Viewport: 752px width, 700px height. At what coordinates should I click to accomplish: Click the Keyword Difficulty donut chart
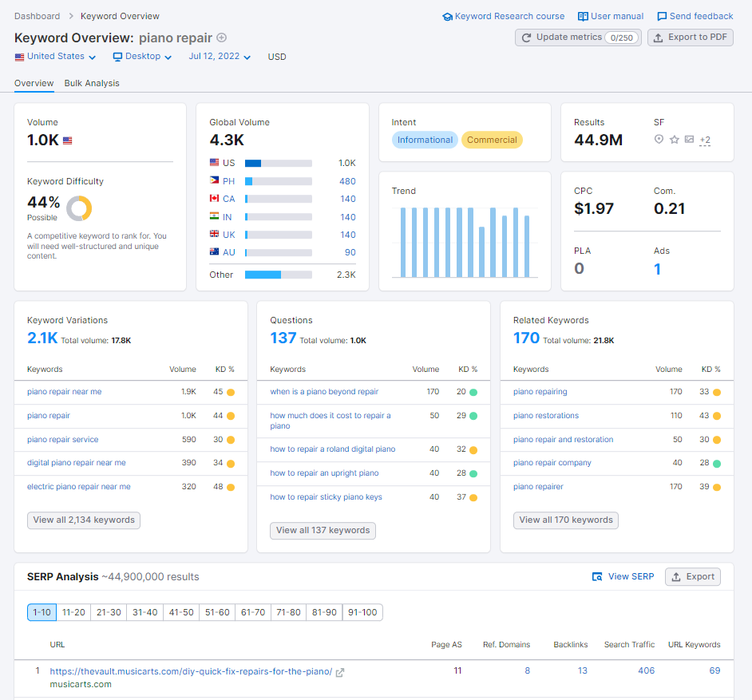click(79, 208)
